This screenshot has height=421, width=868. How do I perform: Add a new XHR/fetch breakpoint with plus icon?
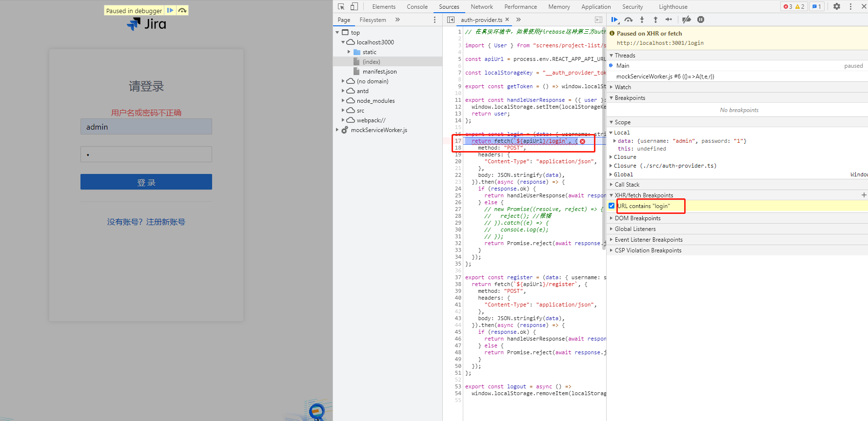click(864, 195)
